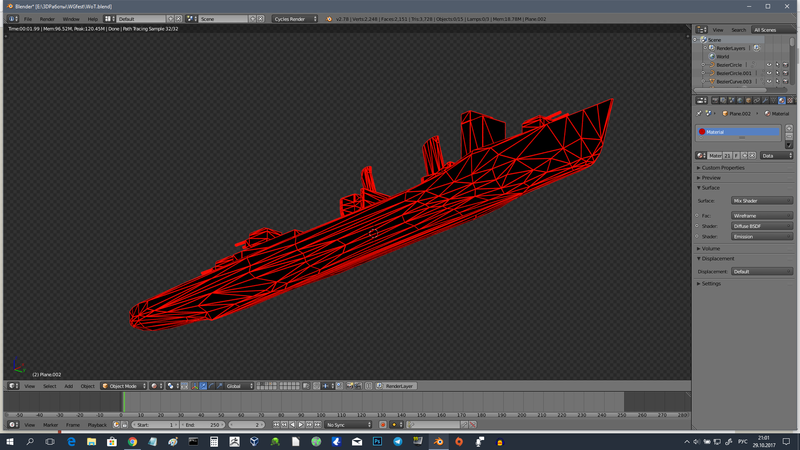Open the Diffuse BSDF shader field

(762, 226)
